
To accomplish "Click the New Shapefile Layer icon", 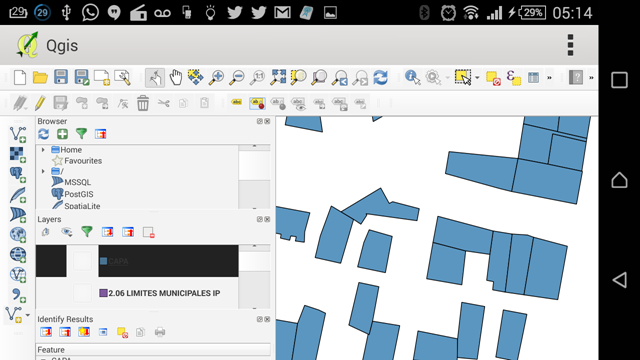I will pos(14,315).
